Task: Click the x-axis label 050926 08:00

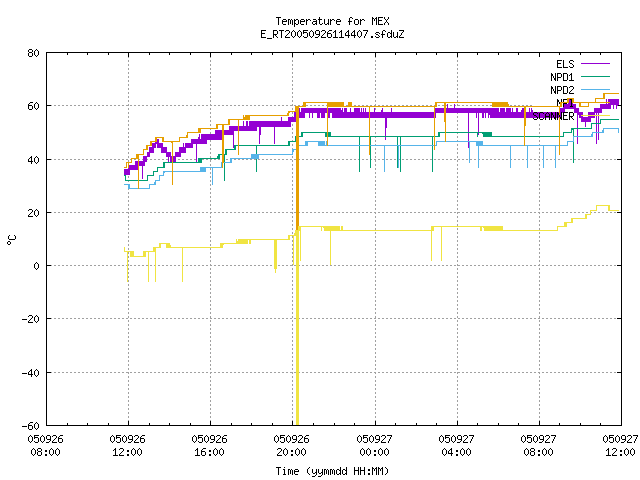Action: 45,446
